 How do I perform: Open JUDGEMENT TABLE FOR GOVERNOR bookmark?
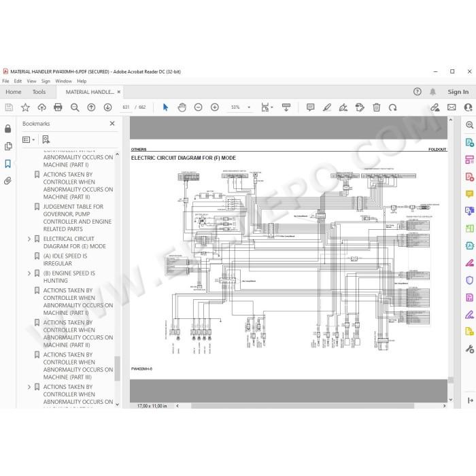[x=78, y=218]
